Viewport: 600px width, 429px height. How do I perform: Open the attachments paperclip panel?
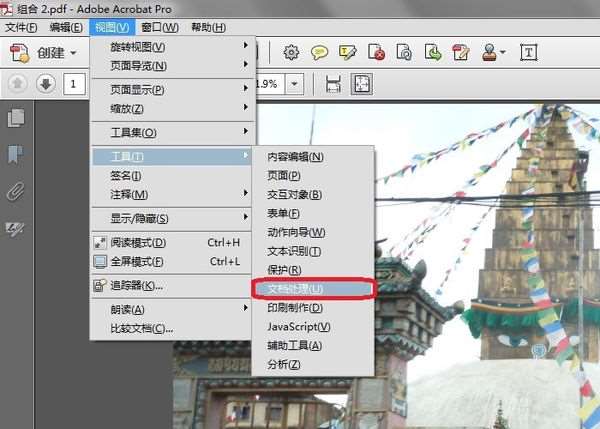click(16, 191)
